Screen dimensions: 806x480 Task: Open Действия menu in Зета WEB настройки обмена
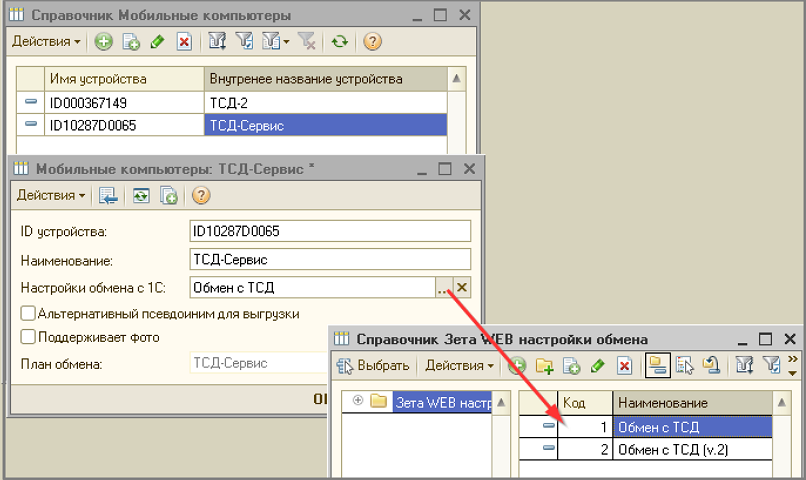pyautogui.click(x=460, y=366)
